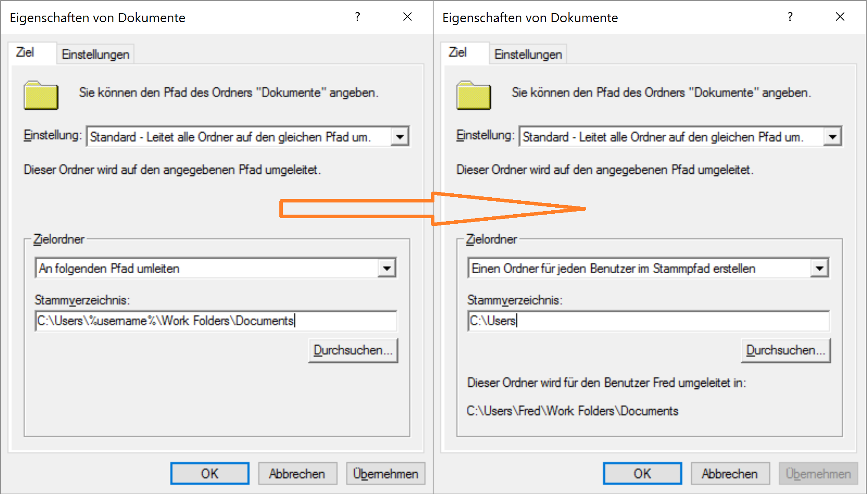Open the left Einstellung dropdown arrow

(400, 137)
